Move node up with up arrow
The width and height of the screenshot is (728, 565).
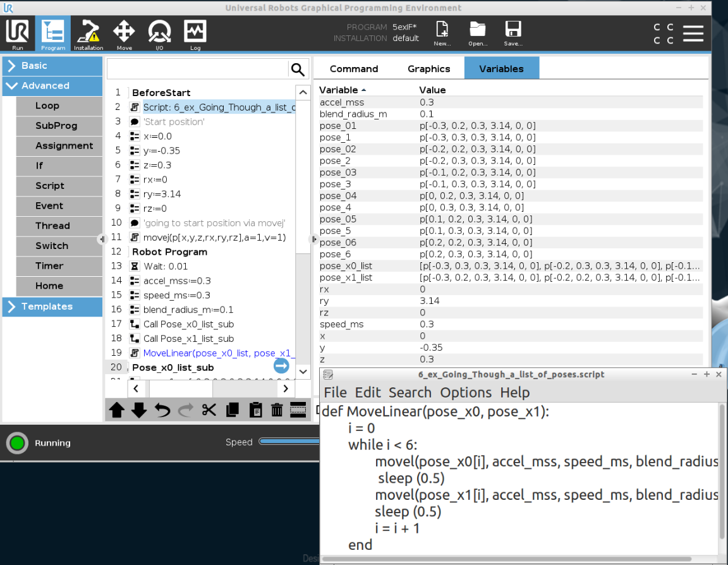pos(116,410)
